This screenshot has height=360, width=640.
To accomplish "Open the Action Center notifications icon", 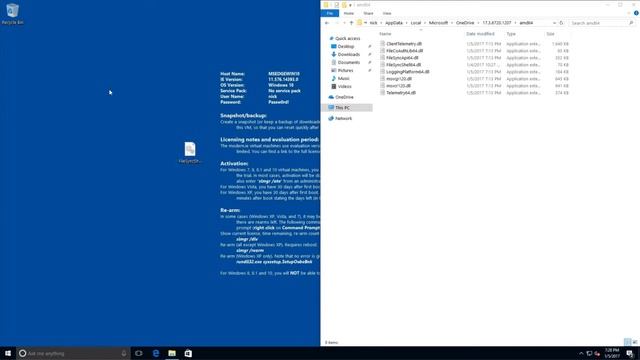I will tap(630, 353).
